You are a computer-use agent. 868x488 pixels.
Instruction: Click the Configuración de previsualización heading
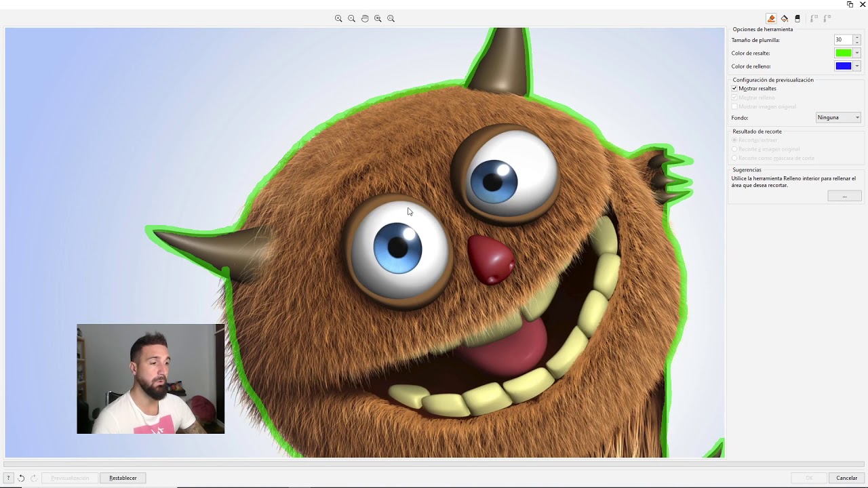772,80
